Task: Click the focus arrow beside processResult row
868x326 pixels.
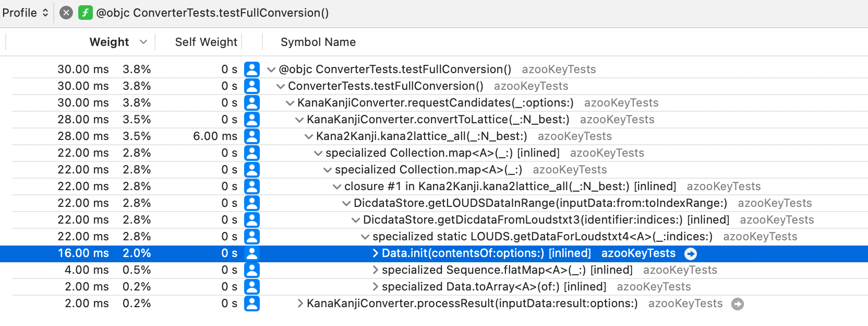Action: [738, 304]
